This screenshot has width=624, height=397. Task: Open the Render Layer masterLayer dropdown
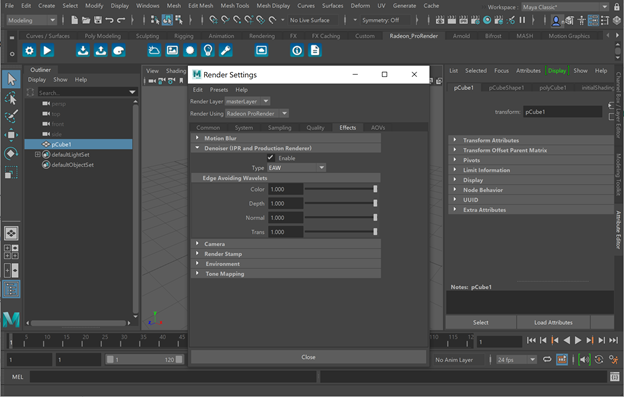point(248,101)
